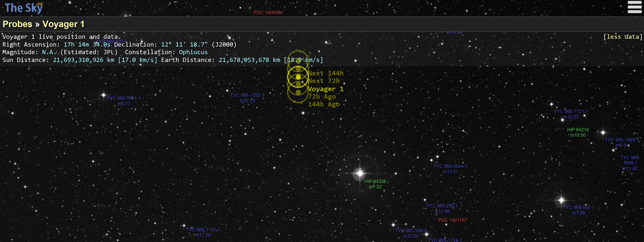Open the Probes breadcrumb link
The image size is (644, 242).
tap(17, 24)
